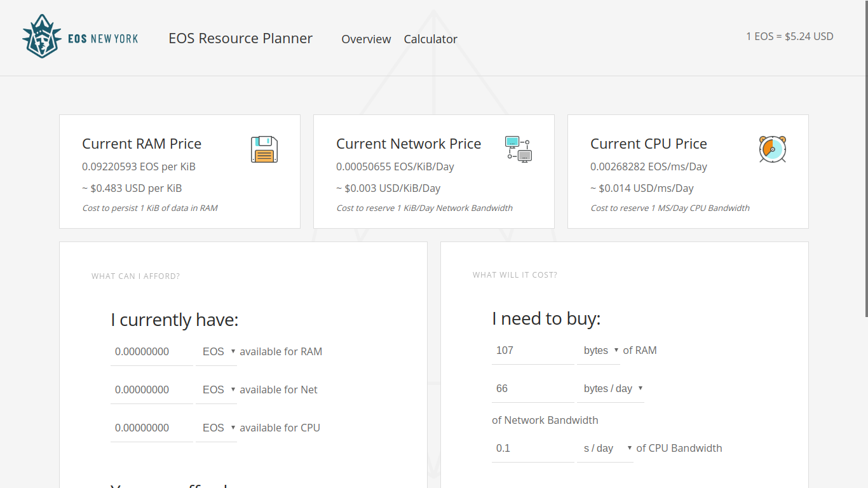Open EOS unit dropdown for RAM
The image size is (868, 488).
217,352
